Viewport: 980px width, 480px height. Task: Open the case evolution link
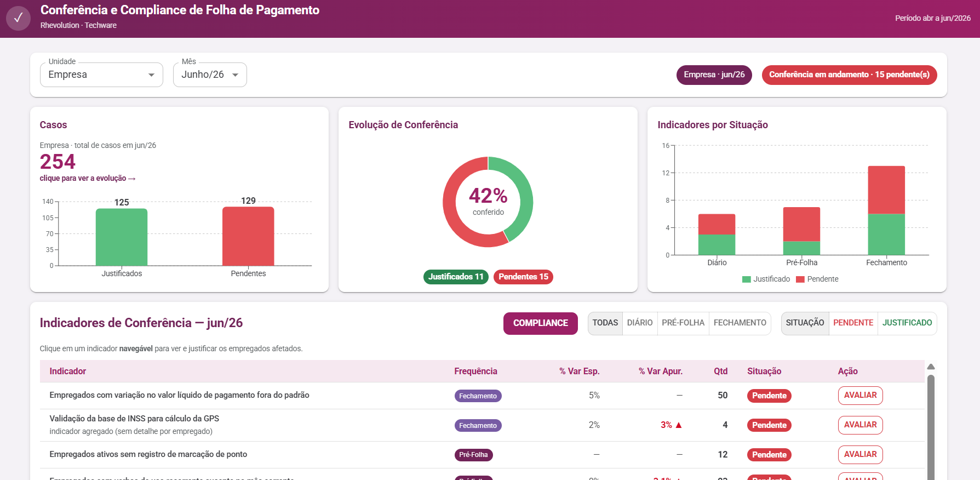[88, 178]
